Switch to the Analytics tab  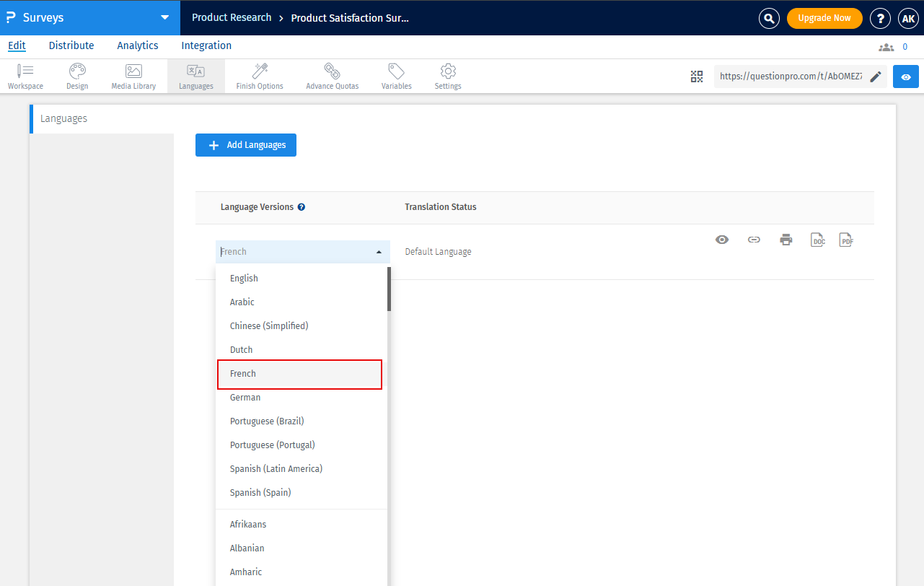[137, 45]
